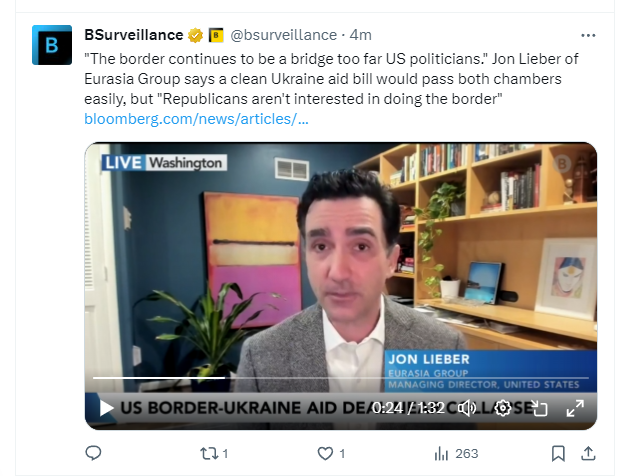Expand the video to fullscreen
Image resolution: width=617 pixels, height=476 pixels.
click(575, 408)
